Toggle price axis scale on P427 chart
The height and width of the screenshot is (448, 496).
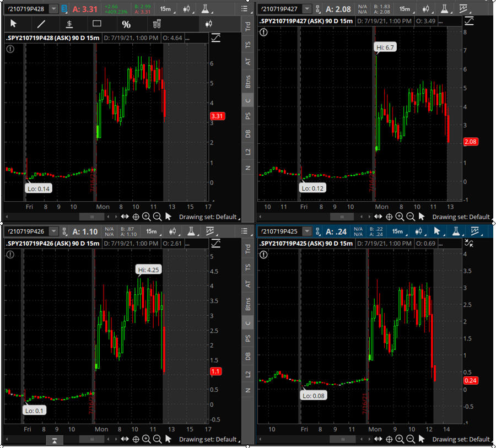[469, 21]
